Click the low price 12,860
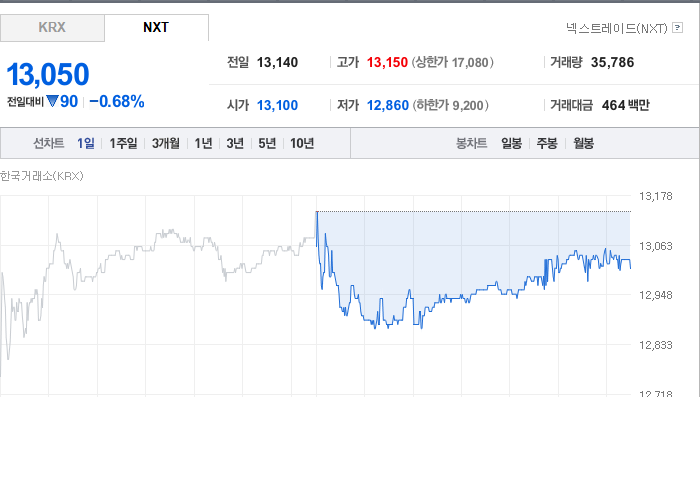This screenshot has height=490, width=700. point(388,105)
